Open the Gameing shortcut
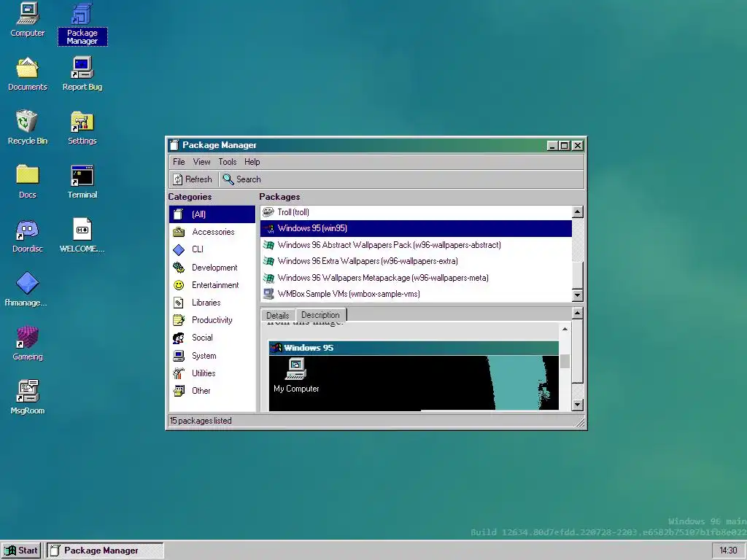747x560 pixels. 28,343
